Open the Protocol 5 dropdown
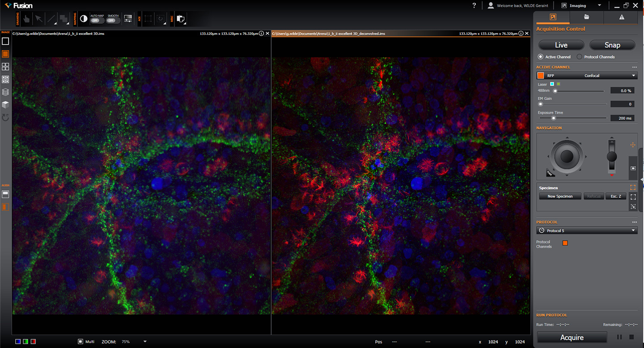644x348 pixels. pyautogui.click(x=633, y=231)
